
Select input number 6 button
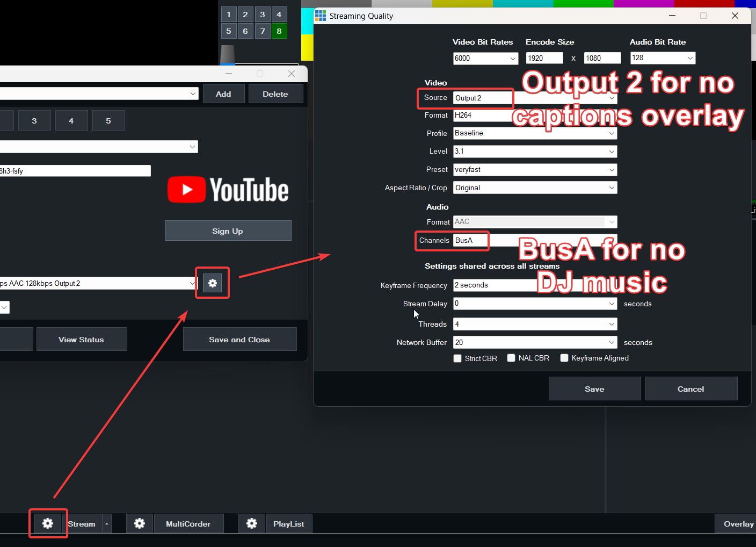pos(245,31)
